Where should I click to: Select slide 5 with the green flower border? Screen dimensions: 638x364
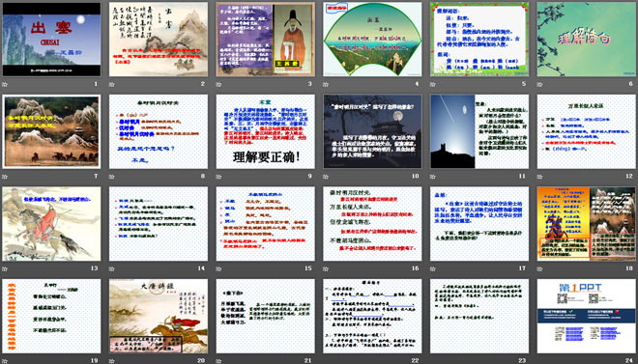(x=479, y=40)
